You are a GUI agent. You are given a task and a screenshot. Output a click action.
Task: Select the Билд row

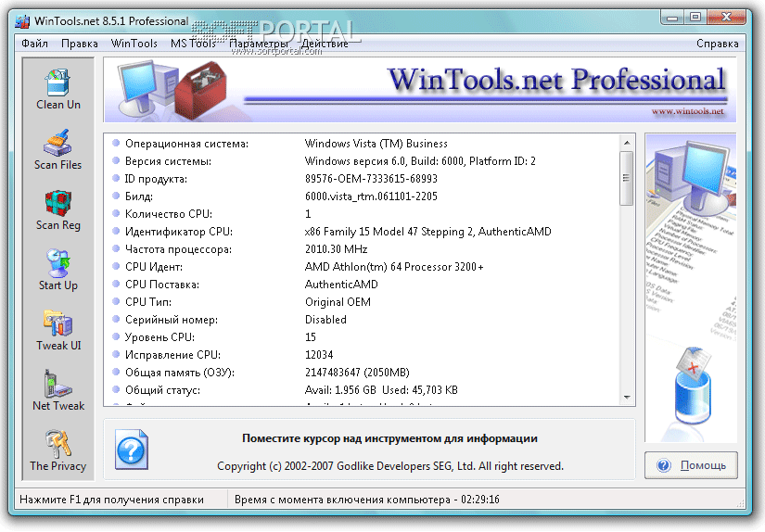(362, 196)
